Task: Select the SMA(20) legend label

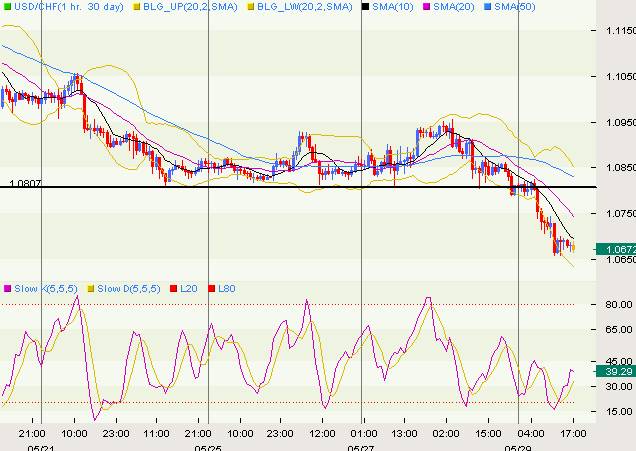Action: coord(453,7)
